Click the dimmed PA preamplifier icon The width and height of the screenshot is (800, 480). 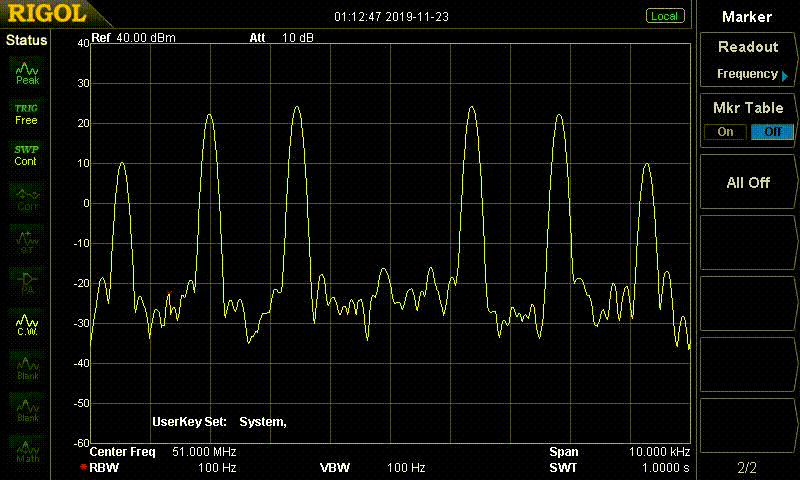coord(27,281)
